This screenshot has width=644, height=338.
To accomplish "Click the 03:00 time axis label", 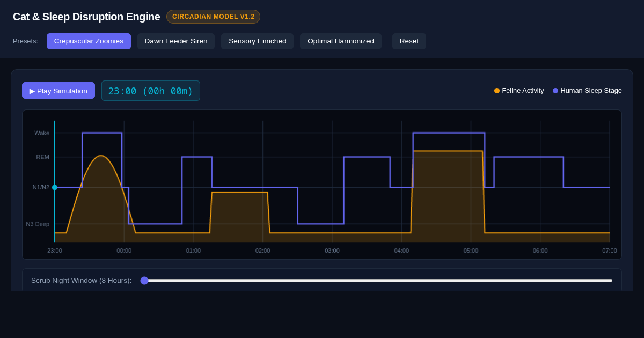I will [x=332, y=251].
